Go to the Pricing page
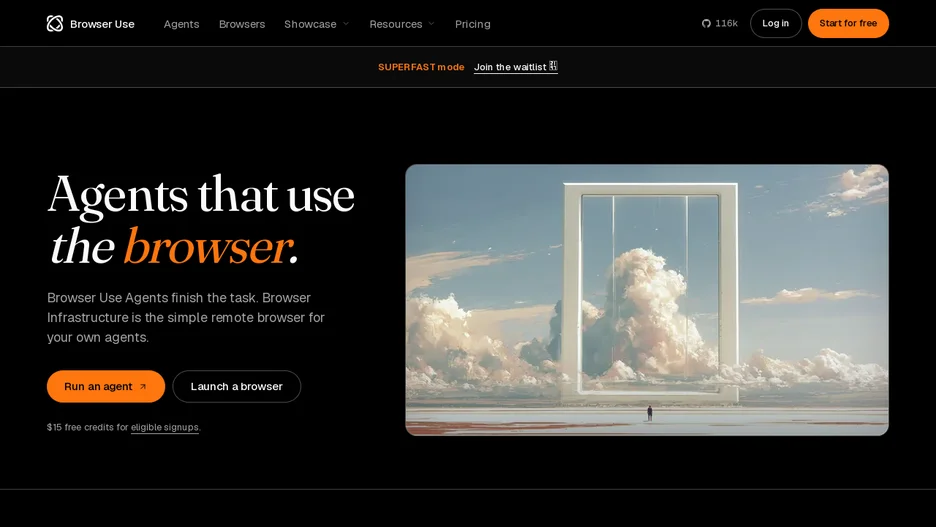The width and height of the screenshot is (936, 527). pos(473,24)
